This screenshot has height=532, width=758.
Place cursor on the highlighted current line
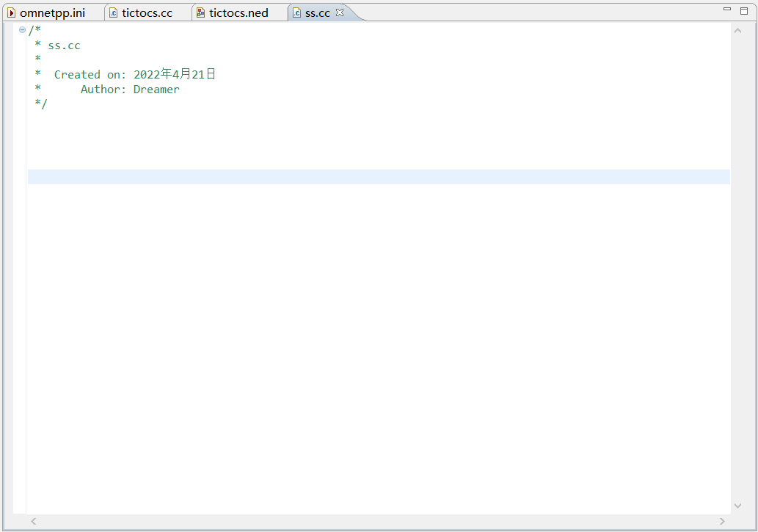379,177
